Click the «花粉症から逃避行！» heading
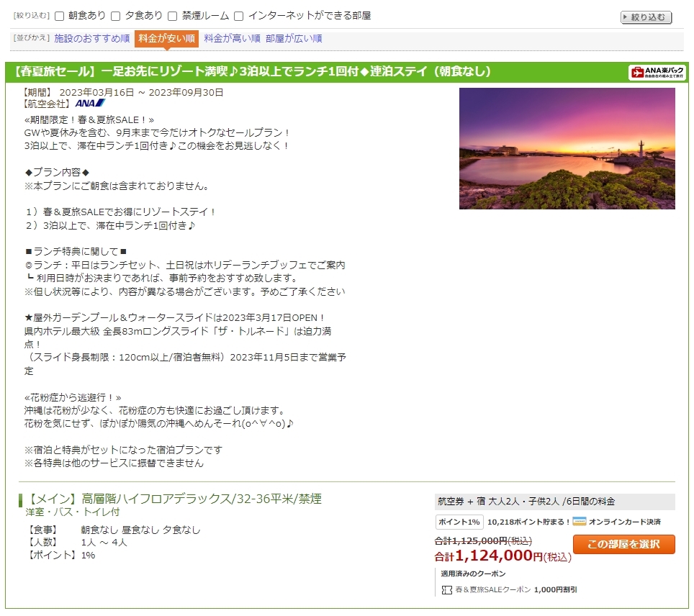Screen dimensions: 694x616 pos(73,397)
